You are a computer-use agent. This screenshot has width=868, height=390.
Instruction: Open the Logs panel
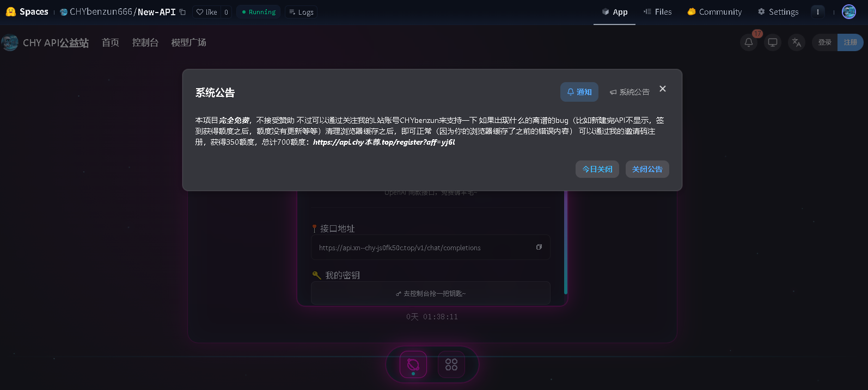tap(301, 12)
